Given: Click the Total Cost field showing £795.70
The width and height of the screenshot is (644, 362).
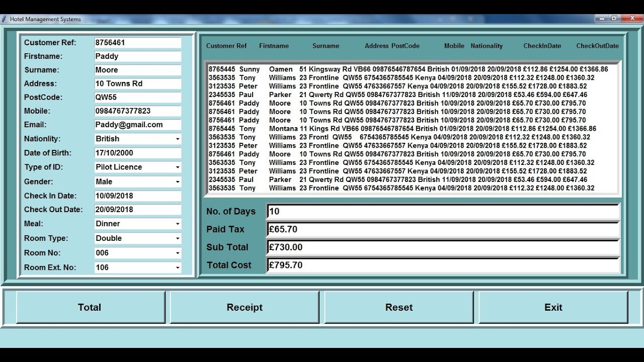Looking at the screenshot, I should 443,265.
